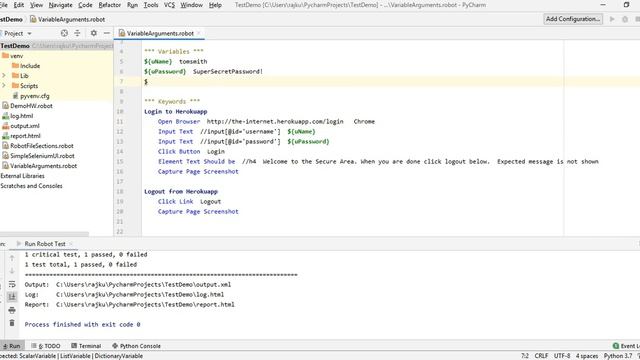Select the Include folder

(x=26, y=66)
